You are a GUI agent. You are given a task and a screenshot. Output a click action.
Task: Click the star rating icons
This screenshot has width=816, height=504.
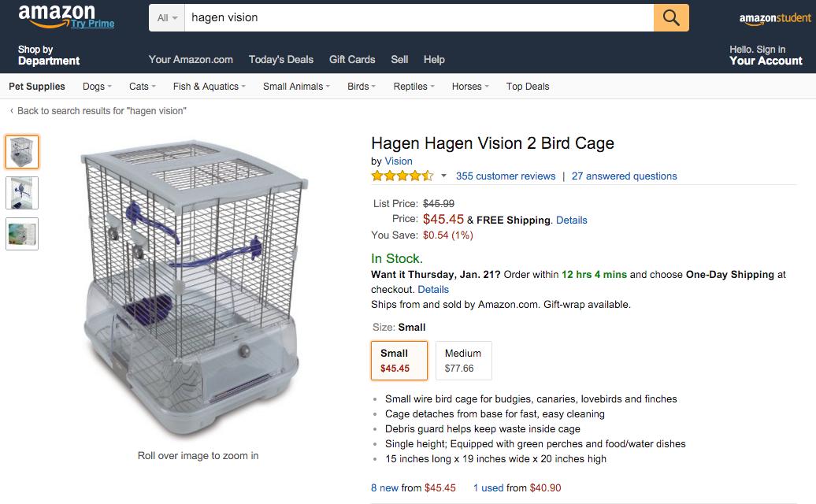pyautogui.click(x=402, y=176)
